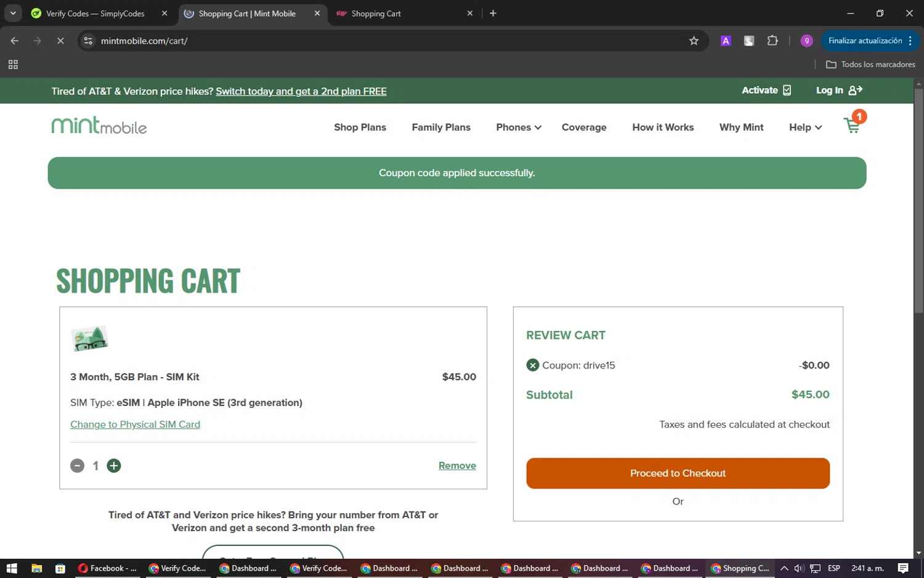Click the Mint Mobile logo

tap(99, 126)
